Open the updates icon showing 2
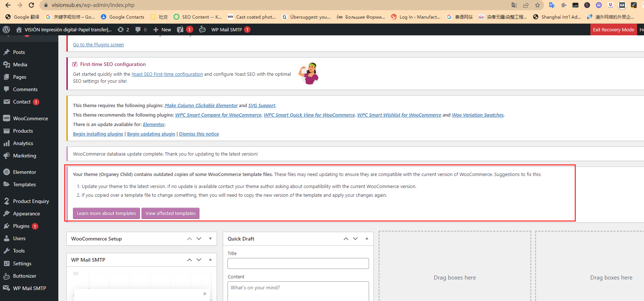 pyautogui.click(x=123, y=30)
